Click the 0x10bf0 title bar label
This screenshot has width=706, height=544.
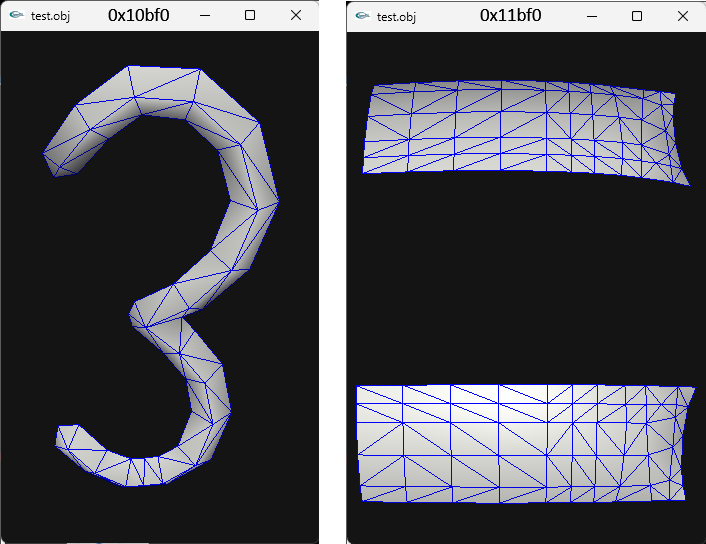tap(138, 15)
